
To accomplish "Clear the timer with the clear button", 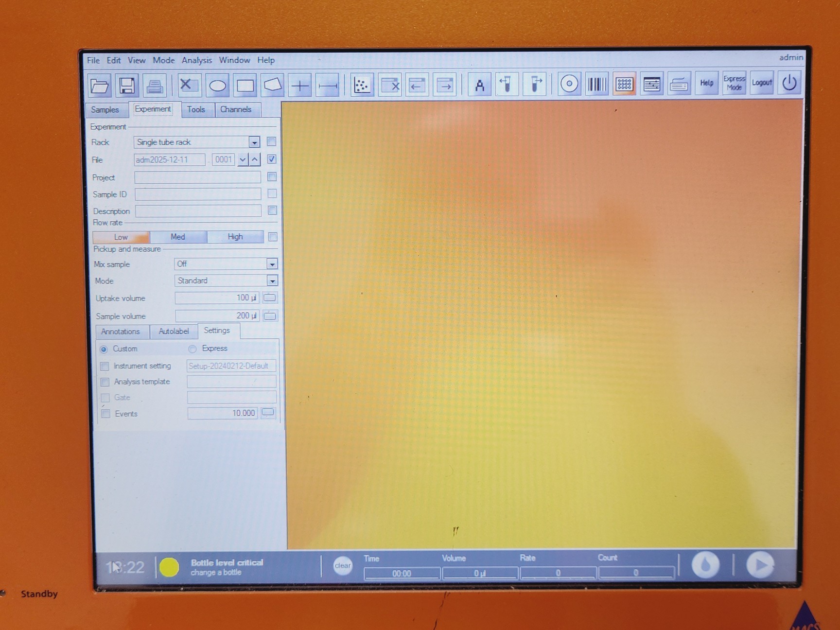I will click(x=342, y=565).
